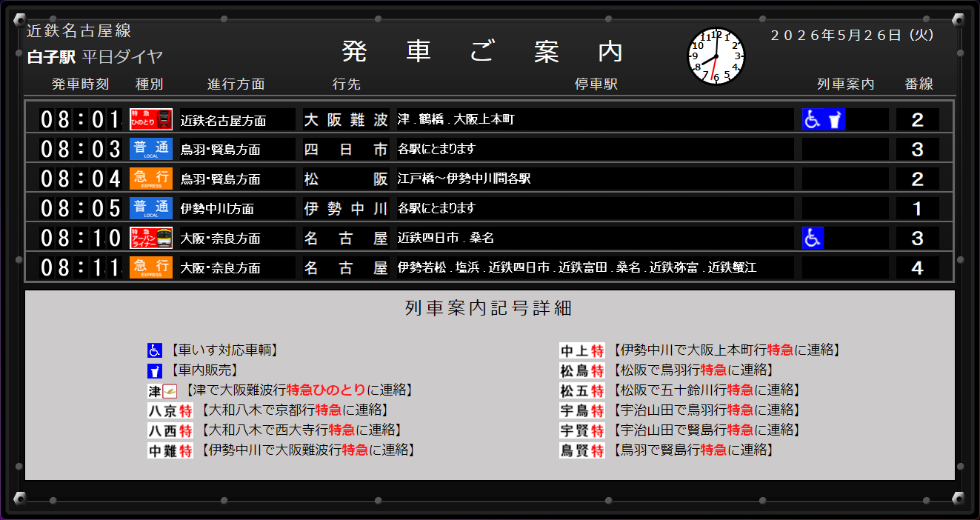Click the date 2026年5月26日(火)
980x520 pixels.
tap(853, 35)
